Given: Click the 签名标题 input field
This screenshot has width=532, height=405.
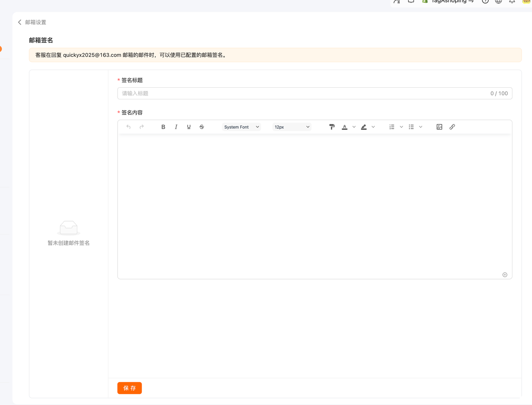Looking at the screenshot, I should pyautogui.click(x=315, y=93).
